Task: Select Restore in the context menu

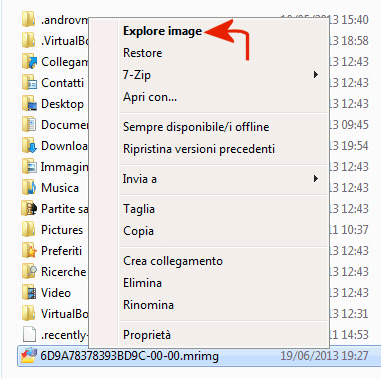Action: click(143, 53)
